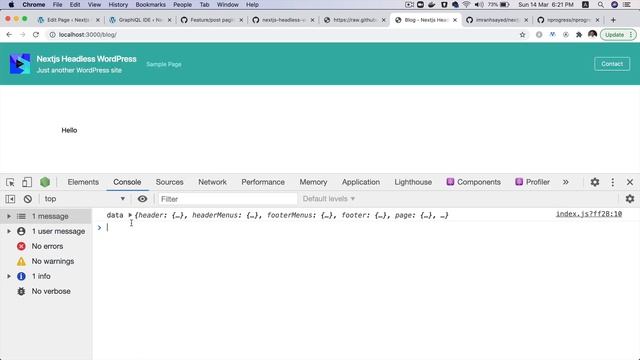
Task: Go forward with the browser forward arrow
Action: (x=22, y=35)
